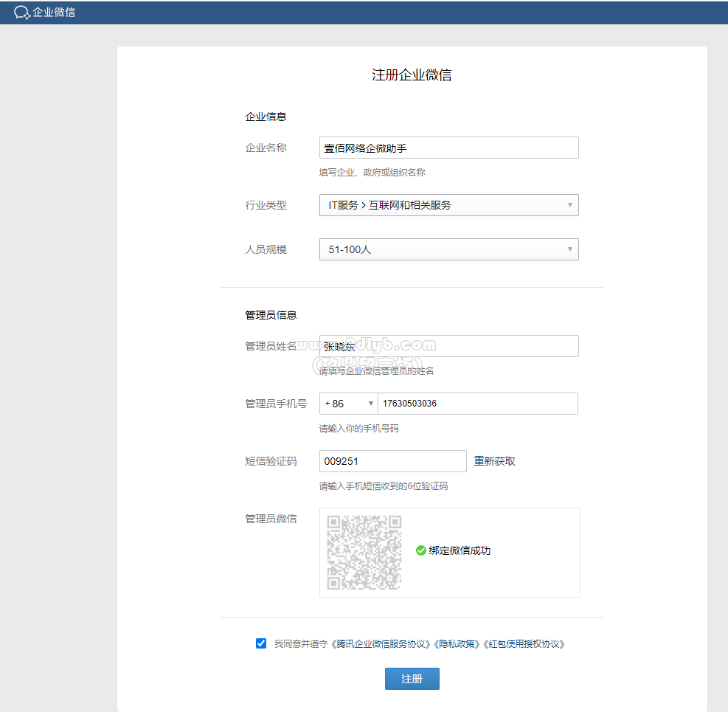
Task: Click the WeChat binding QR code
Action: click(x=364, y=552)
